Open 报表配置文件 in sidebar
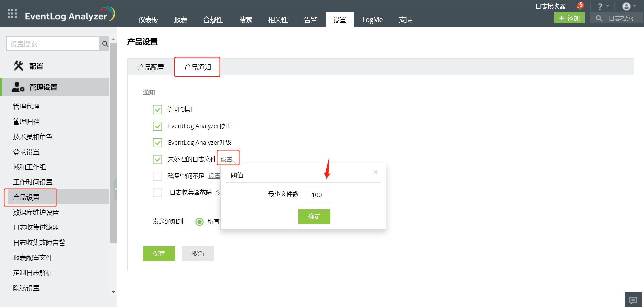Image resolution: width=644 pixels, height=307 pixels. (33, 258)
